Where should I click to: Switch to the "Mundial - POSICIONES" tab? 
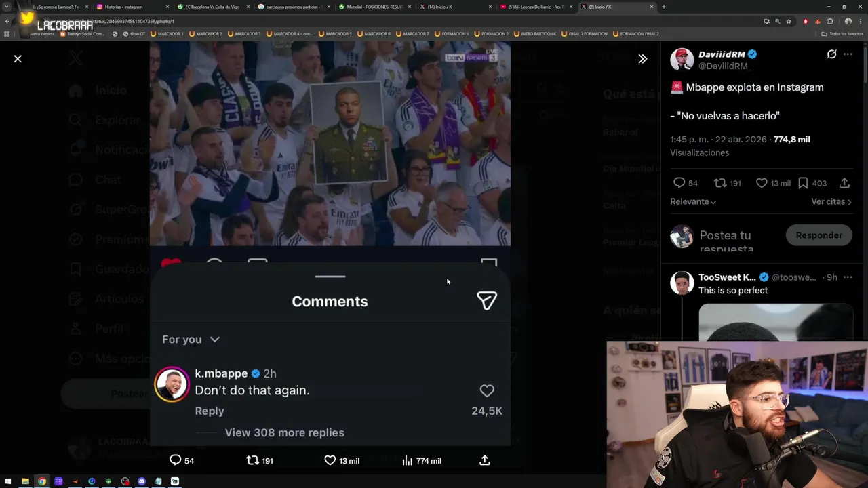(x=374, y=7)
